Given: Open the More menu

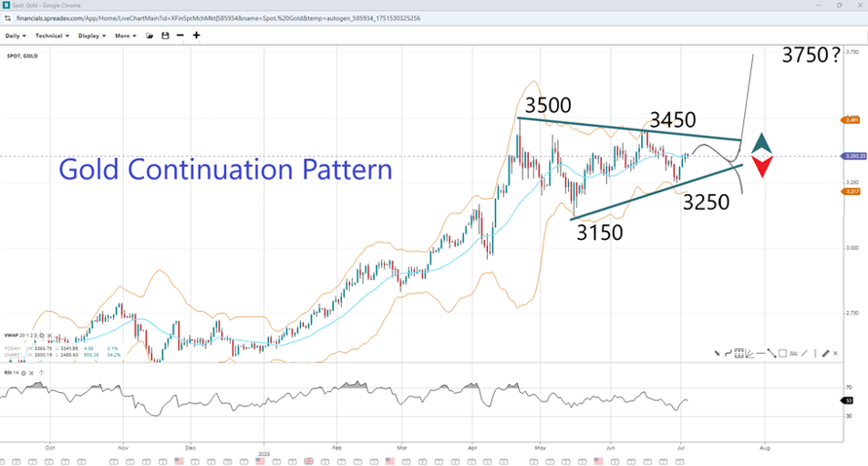Looking at the screenshot, I should tap(124, 36).
